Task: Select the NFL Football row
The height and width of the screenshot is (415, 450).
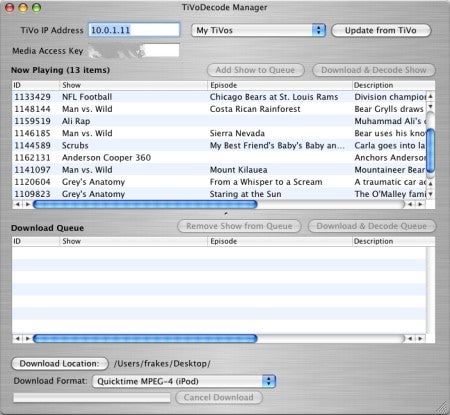Action: [x=219, y=97]
